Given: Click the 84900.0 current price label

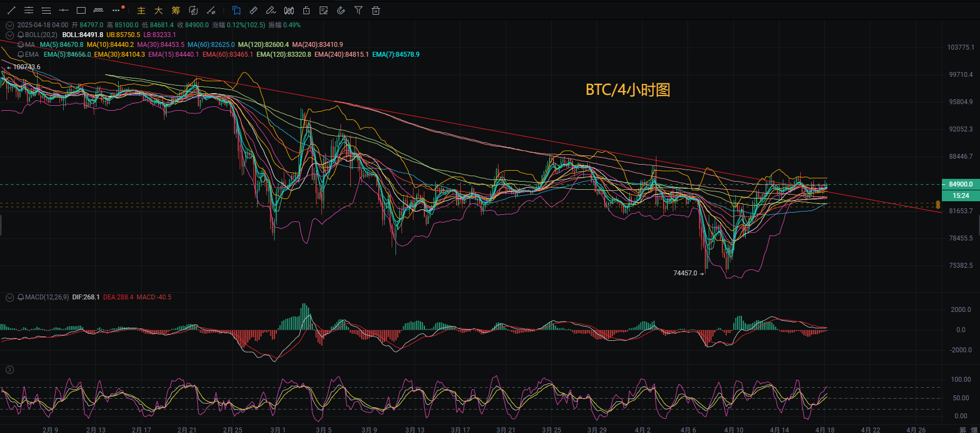Looking at the screenshot, I should tap(960, 184).
